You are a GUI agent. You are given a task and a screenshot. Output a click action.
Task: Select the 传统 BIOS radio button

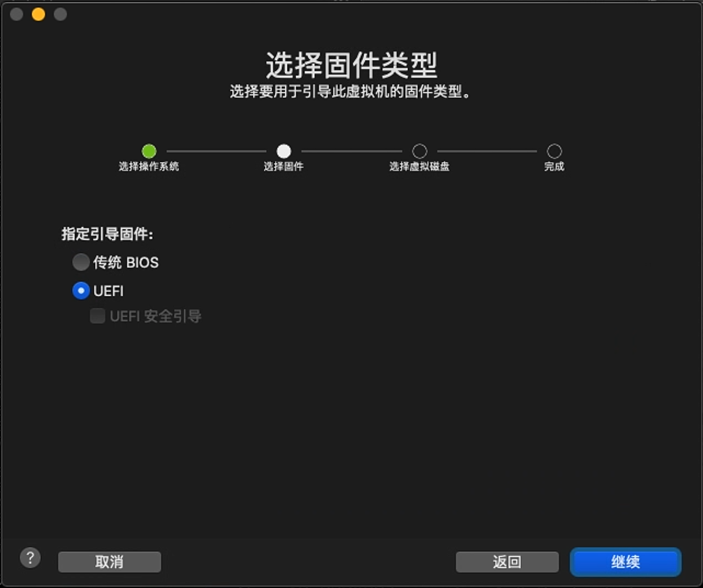(x=81, y=262)
